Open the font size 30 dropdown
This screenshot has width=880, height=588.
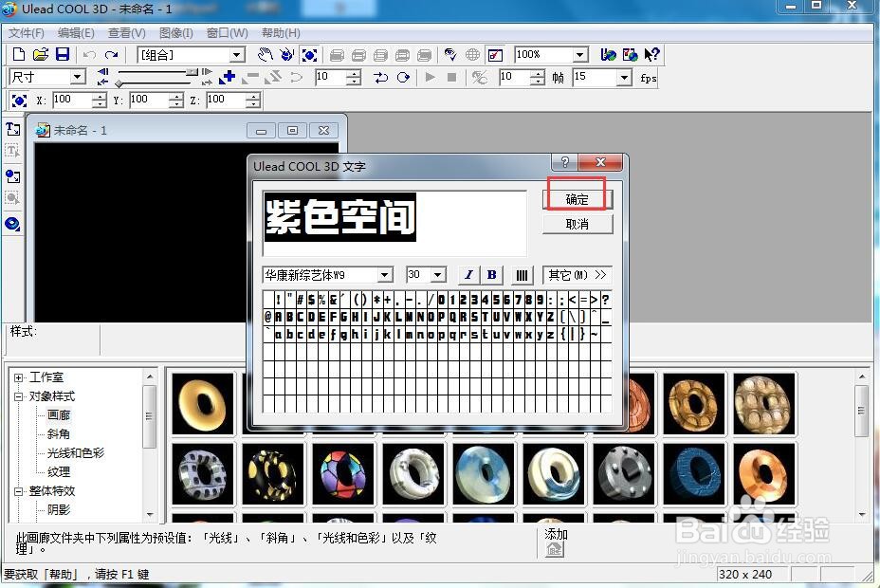click(x=439, y=275)
